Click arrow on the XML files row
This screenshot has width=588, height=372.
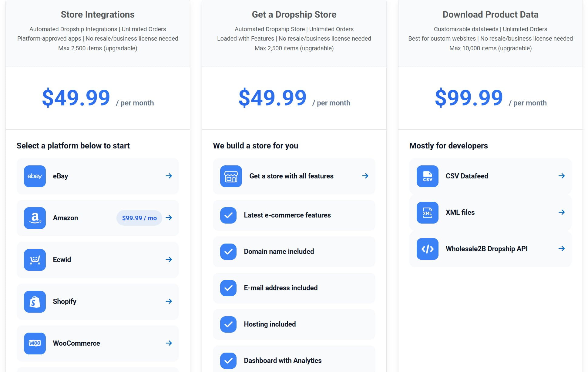[x=562, y=212]
